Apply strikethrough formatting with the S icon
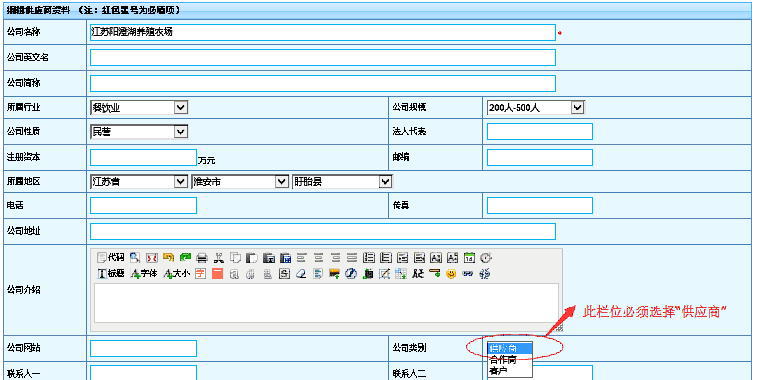760x380 pixels. (x=285, y=274)
